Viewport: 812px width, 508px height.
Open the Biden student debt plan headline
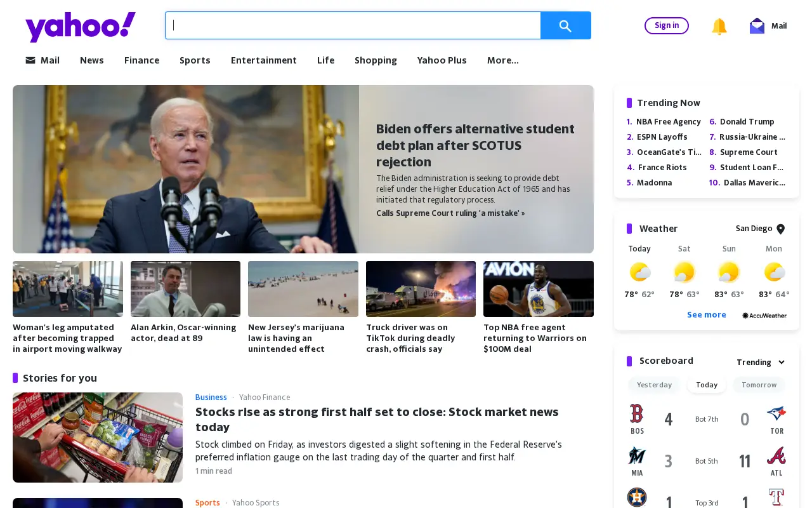pos(476,145)
